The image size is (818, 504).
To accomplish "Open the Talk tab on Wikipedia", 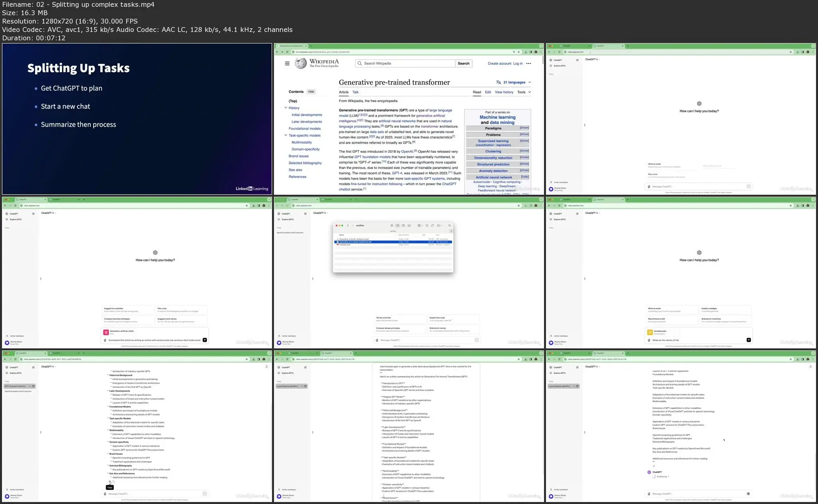I will pos(355,92).
